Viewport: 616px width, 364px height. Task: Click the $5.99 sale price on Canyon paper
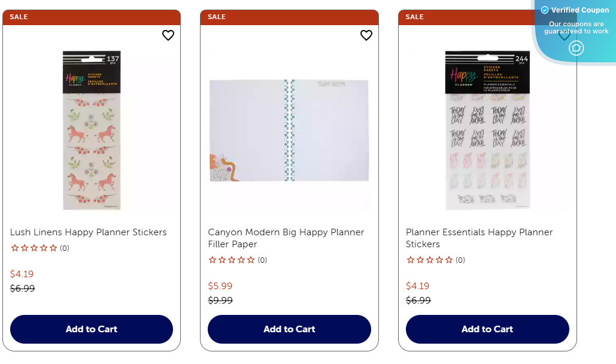pyautogui.click(x=219, y=286)
